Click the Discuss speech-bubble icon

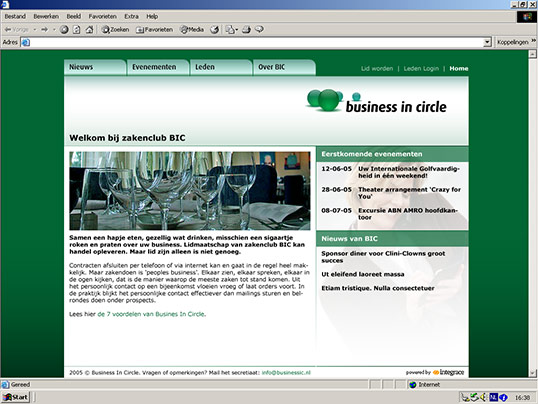tap(259, 30)
